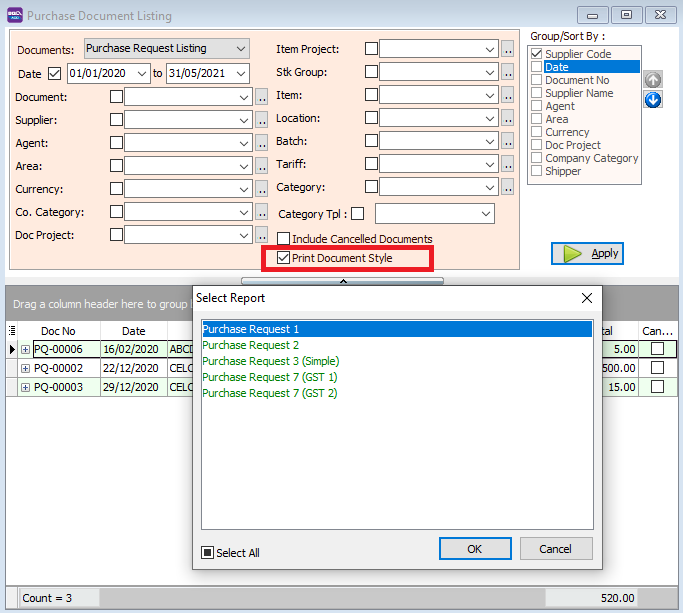
Task: Click the ellipsis lookup button beside Supplier
Action: pos(262,120)
